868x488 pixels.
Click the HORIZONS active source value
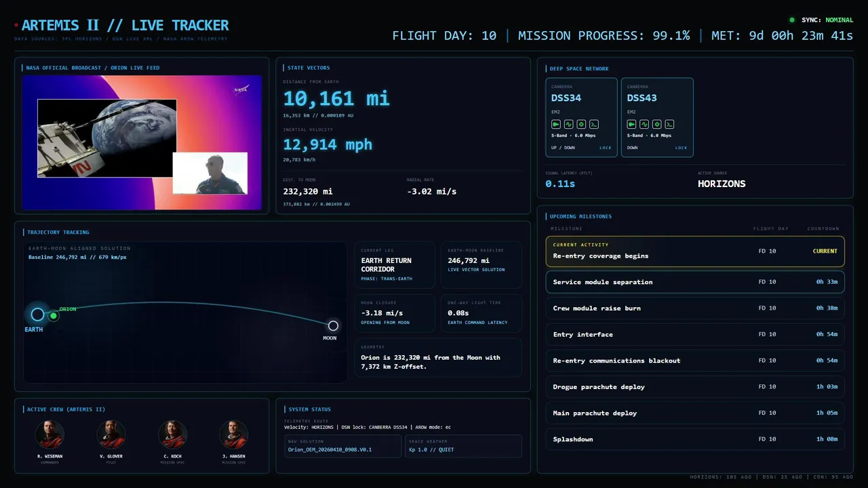(722, 184)
